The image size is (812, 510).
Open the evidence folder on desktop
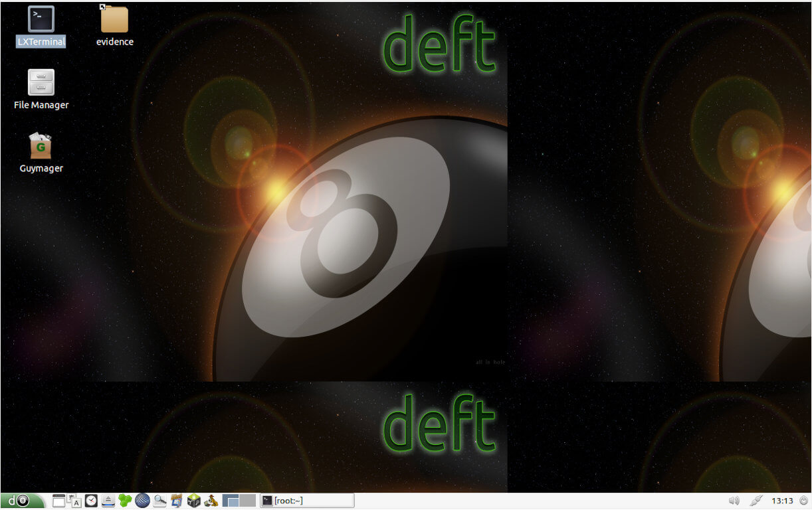pos(114,27)
